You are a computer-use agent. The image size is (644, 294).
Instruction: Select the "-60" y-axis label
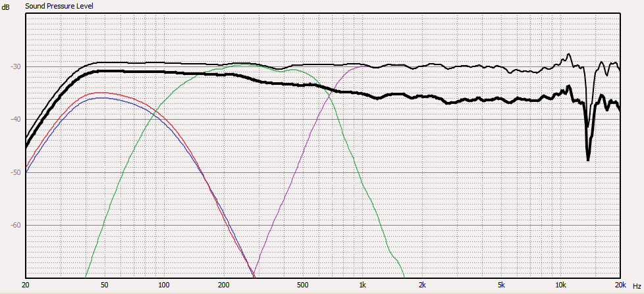[16, 225]
